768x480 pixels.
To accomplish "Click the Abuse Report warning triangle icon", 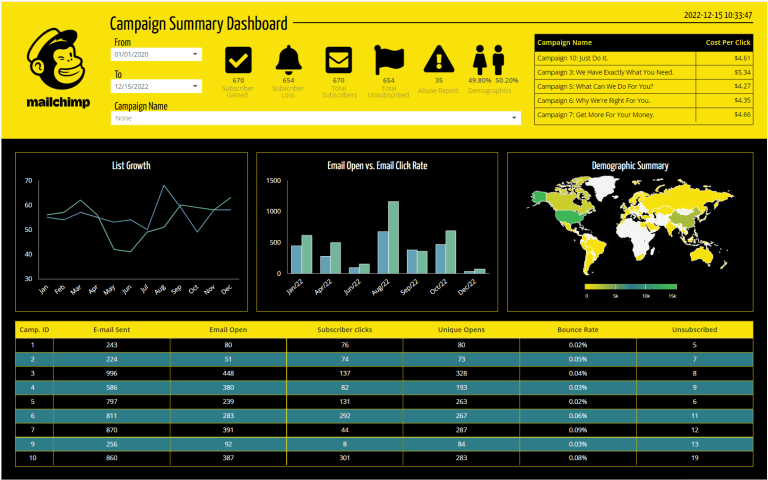I will [439, 59].
